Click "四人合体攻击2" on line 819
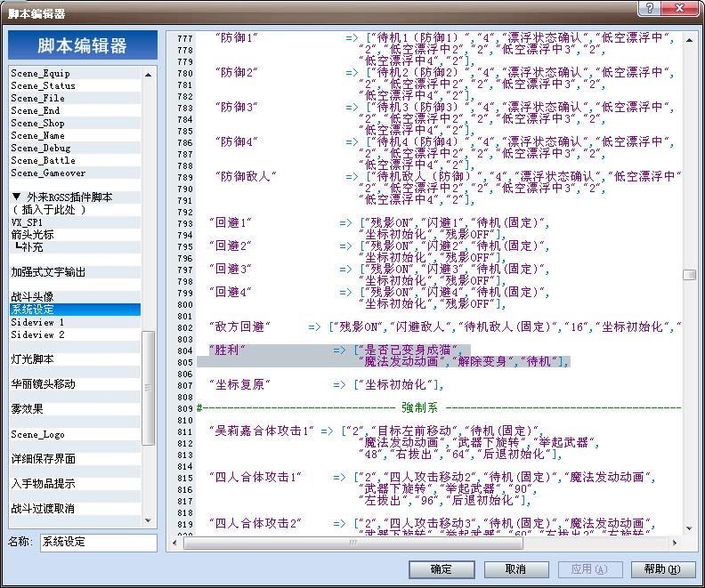The image size is (705, 588). pyautogui.click(x=255, y=523)
